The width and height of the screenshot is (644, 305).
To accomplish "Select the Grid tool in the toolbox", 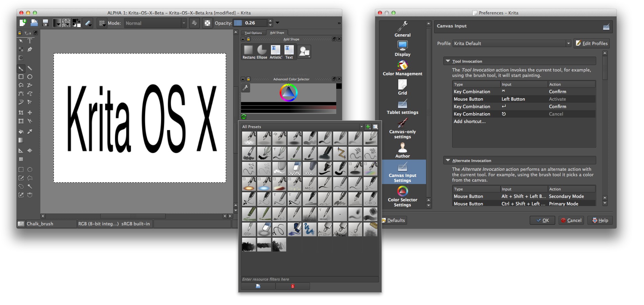I will coord(21,159).
